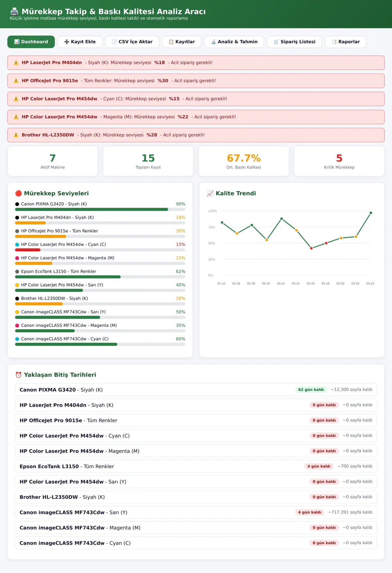Viewport: 392px width, 573px height.
Task: Click the Ort. Baskı Kalitesi stat card
Action: [244, 161]
